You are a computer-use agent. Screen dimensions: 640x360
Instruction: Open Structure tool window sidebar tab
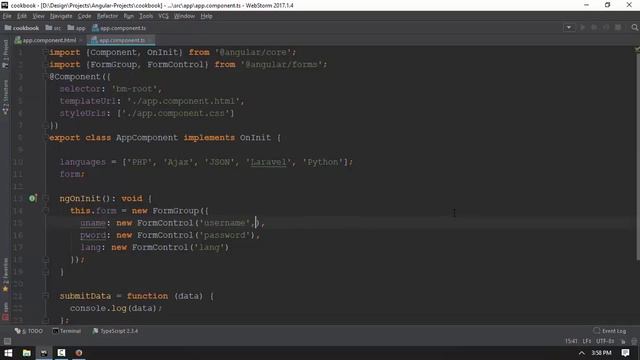point(5,97)
